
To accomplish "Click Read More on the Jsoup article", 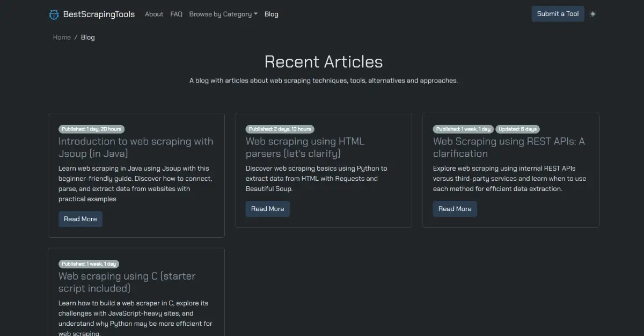I will pos(80,219).
